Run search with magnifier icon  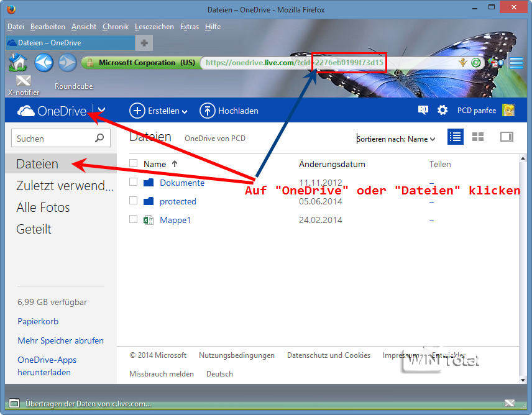pos(99,138)
